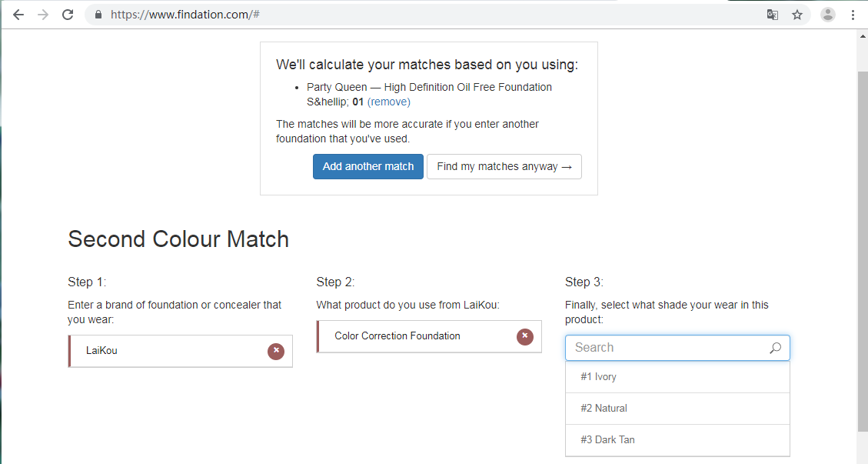Click the page vertical scrollbar
Image resolution: width=868 pixels, height=464 pixels.
(863, 251)
